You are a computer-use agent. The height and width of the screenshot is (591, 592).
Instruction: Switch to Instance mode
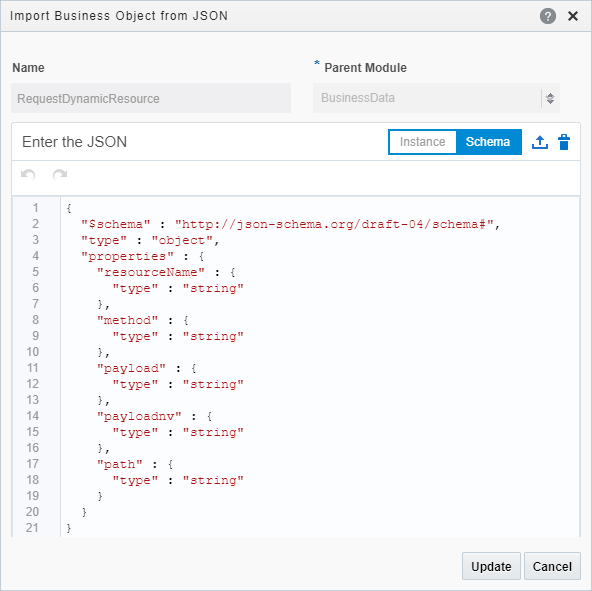(x=422, y=142)
